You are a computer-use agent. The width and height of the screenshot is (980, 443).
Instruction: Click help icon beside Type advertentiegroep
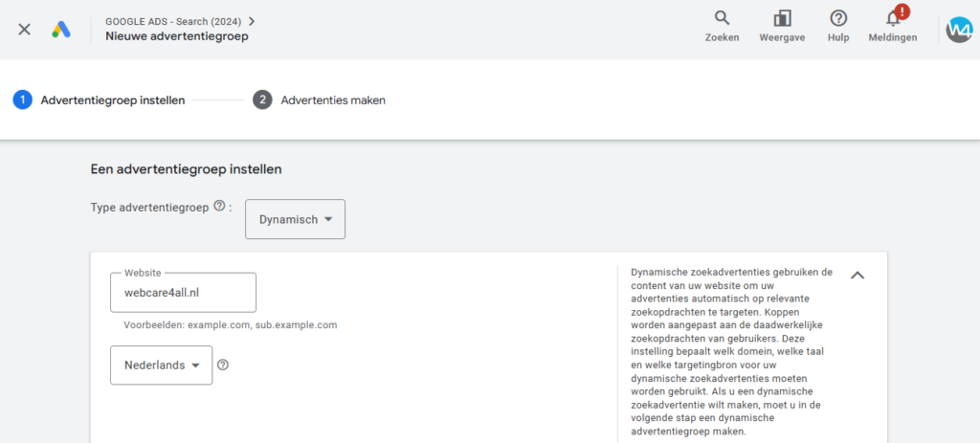[219, 206]
